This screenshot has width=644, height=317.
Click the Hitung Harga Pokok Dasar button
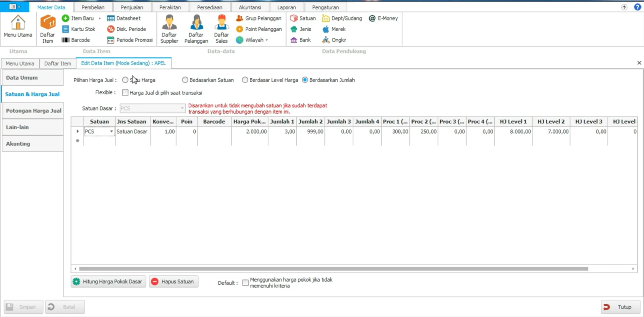click(x=108, y=281)
